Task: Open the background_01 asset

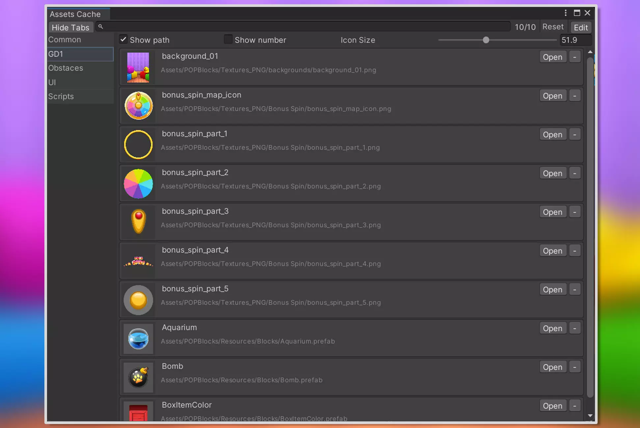Action: point(552,57)
